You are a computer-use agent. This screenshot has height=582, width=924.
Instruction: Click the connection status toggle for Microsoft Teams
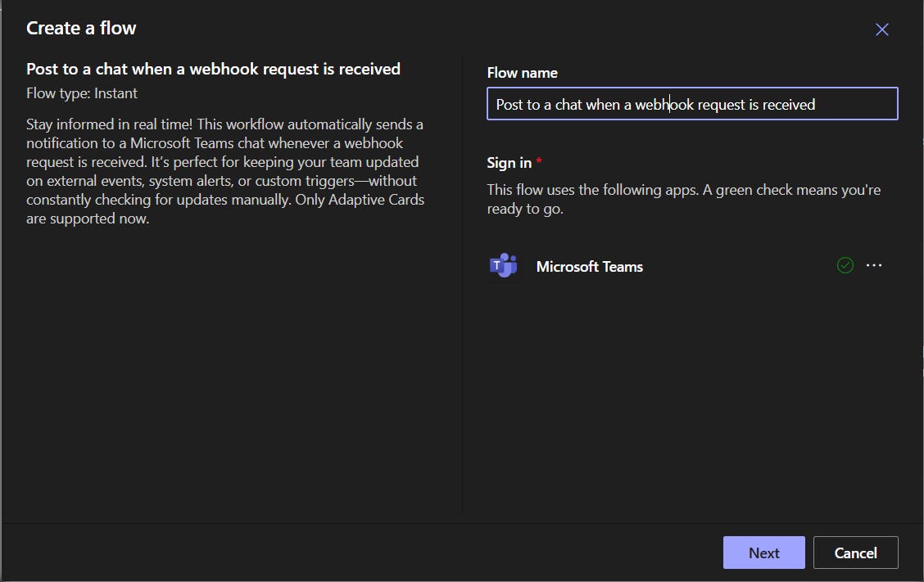click(x=845, y=264)
